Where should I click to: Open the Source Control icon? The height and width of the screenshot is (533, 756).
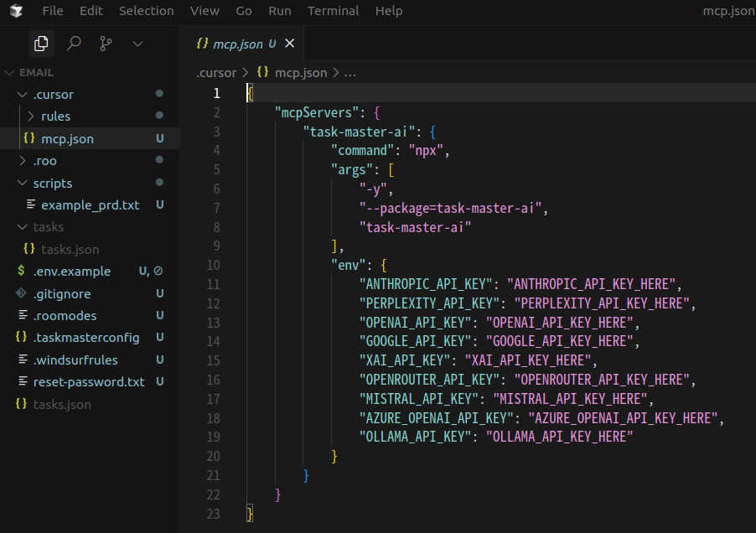106,44
